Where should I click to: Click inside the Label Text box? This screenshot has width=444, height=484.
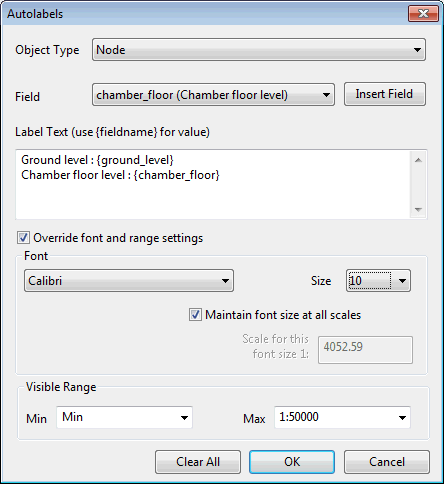(x=213, y=185)
